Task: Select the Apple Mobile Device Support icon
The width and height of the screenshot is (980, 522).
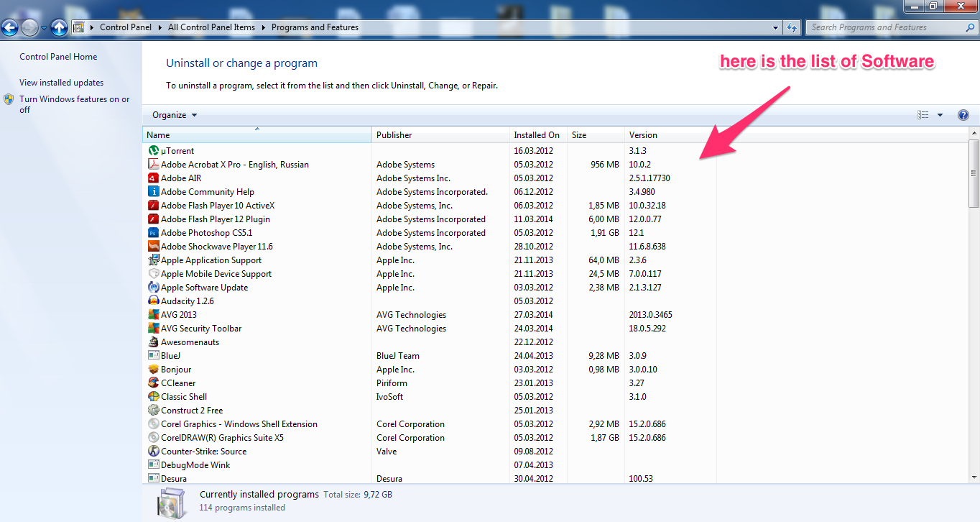Action: click(x=153, y=274)
